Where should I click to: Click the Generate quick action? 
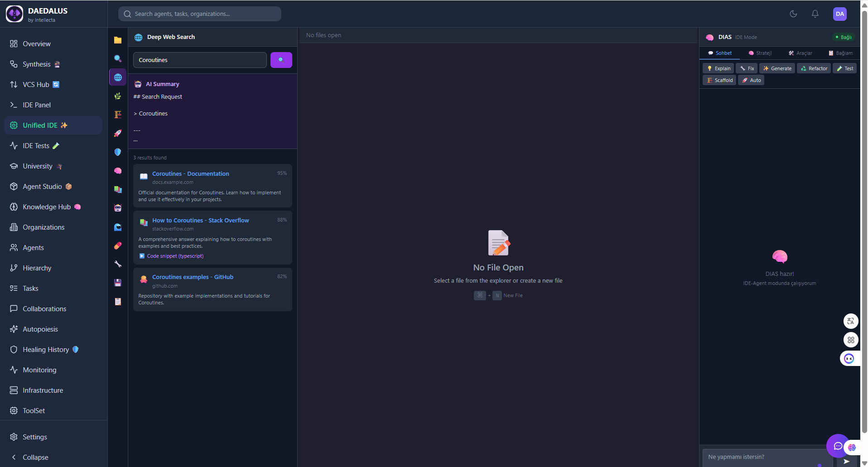pyautogui.click(x=777, y=68)
